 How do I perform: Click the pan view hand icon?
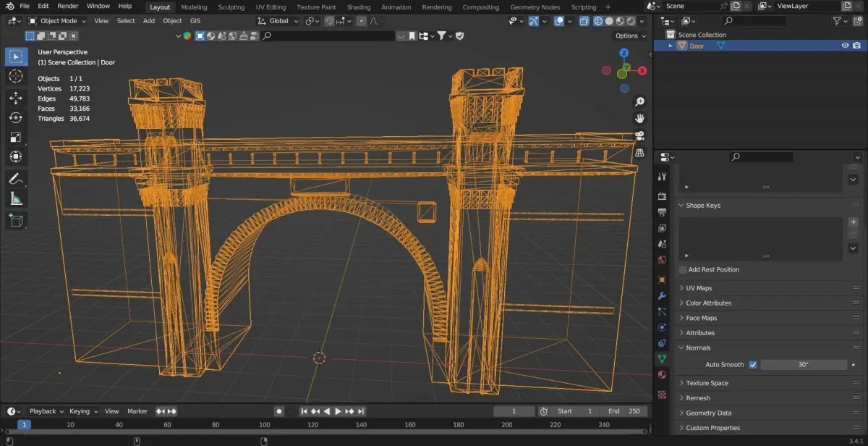tap(639, 119)
